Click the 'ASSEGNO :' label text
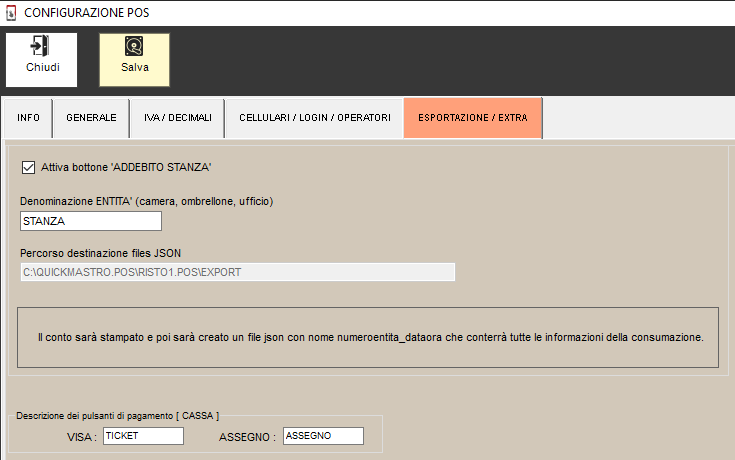 click(246, 437)
